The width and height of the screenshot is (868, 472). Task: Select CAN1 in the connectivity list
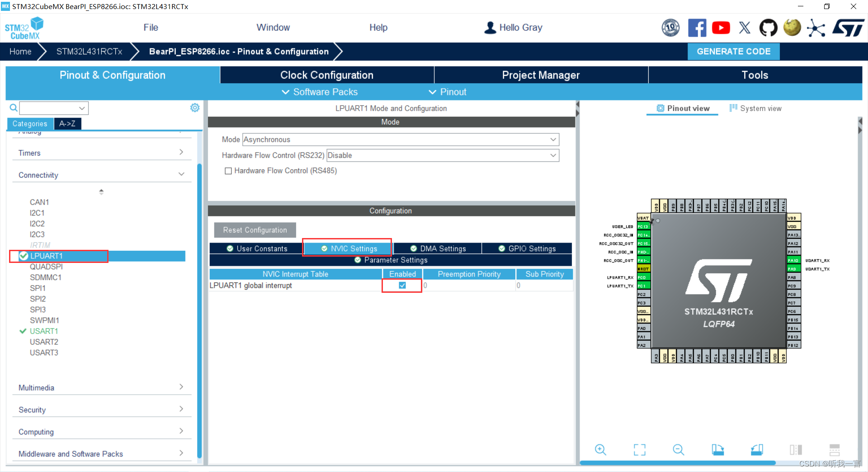[39, 202]
